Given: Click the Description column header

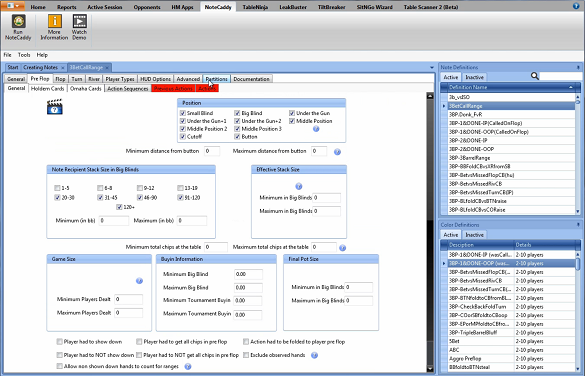Looking at the screenshot, I should coord(481,245).
